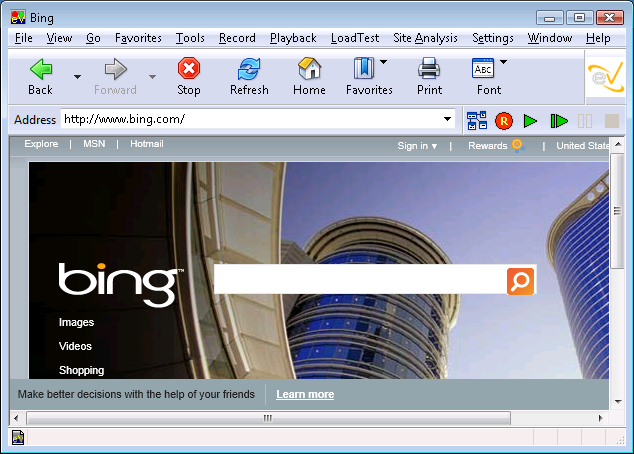Click the scroll right arrow

(600, 418)
